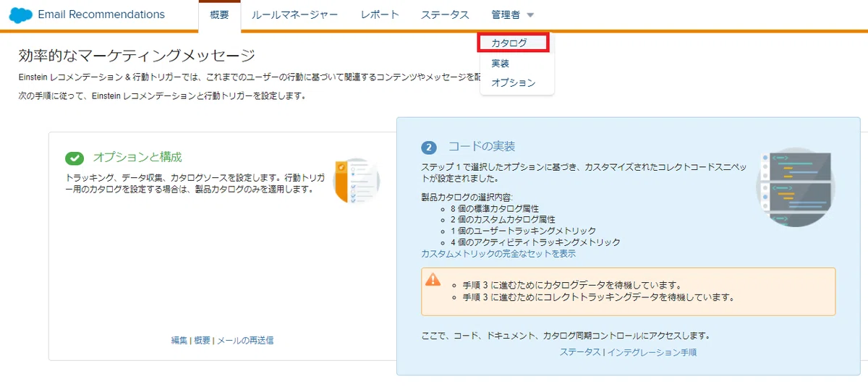Click the 2 個のカスタムカタログ属性 item
868x387 pixels.
click(x=503, y=219)
